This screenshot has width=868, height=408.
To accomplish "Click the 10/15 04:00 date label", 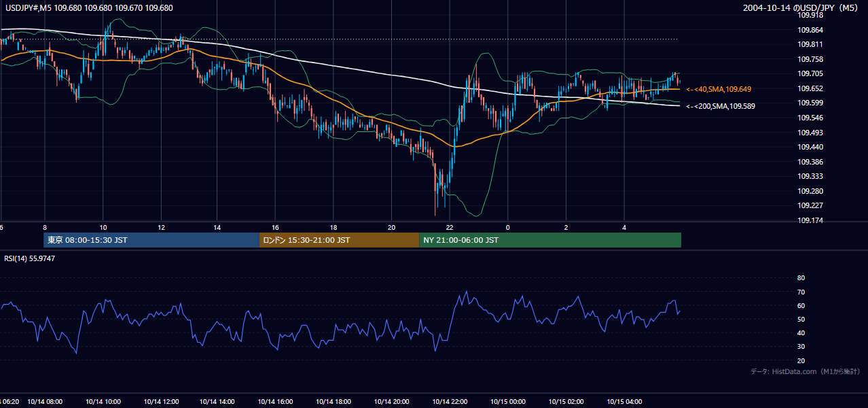I will [623, 402].
